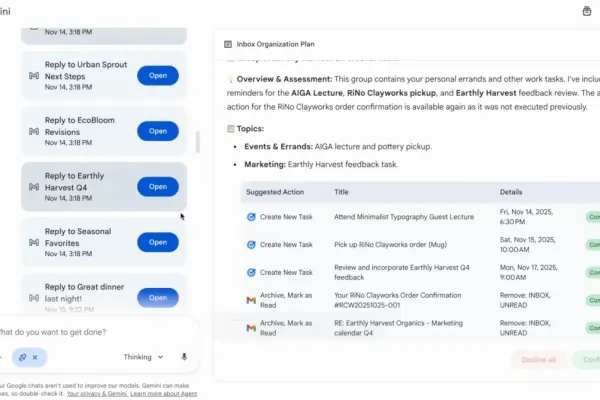
Task: Open the Learn more about Agent link
Action: tap(164, 394)
